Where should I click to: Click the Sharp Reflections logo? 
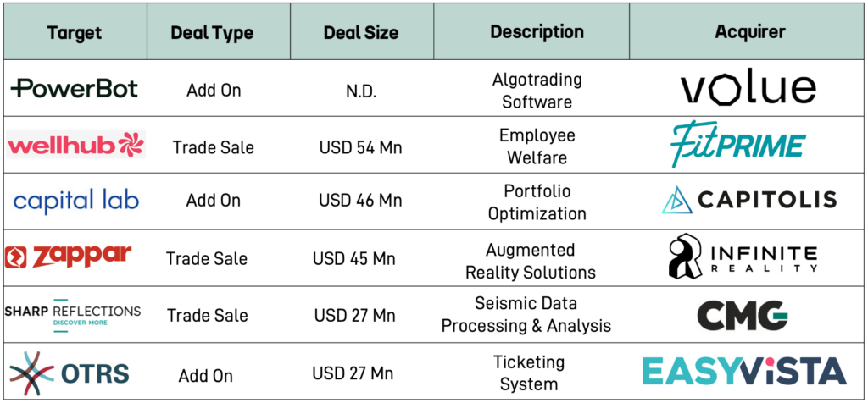[73, 314]
